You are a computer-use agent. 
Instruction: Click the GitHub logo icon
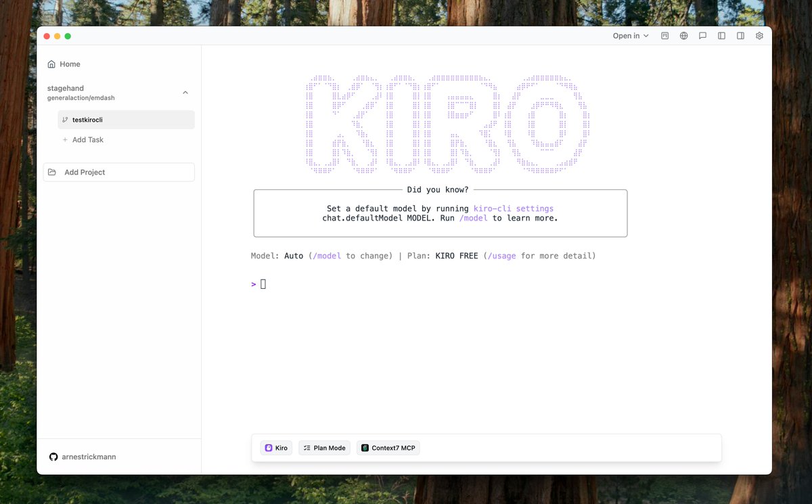pyautogui.click(x=53, y=457)
